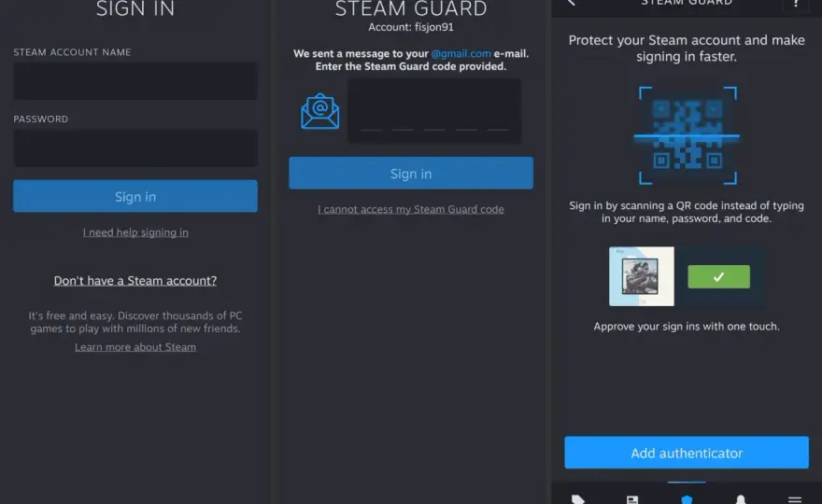Click the Steam Guard code entry field
The width and height of the screenshot is (822, 504).
pos(434,110)
